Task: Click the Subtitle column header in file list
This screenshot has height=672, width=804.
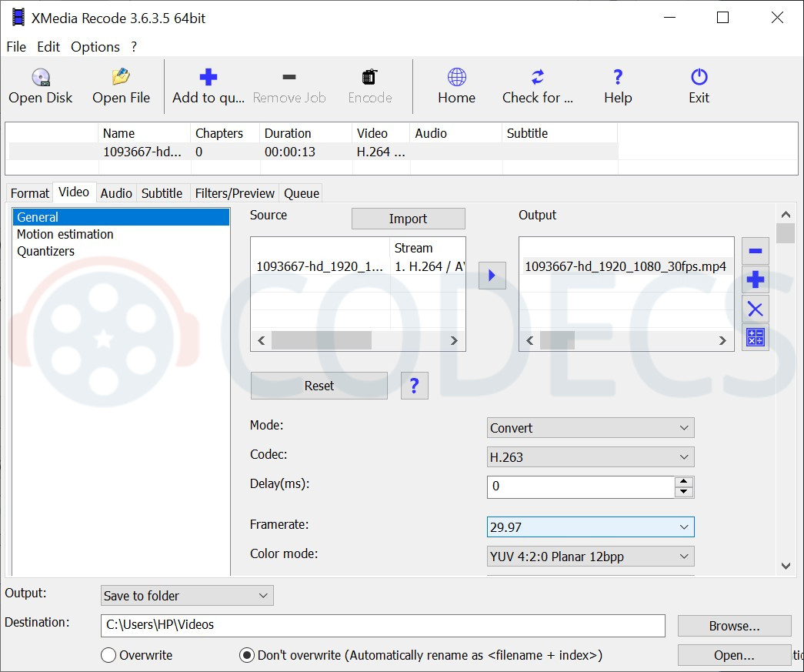Action: [560, 133]
